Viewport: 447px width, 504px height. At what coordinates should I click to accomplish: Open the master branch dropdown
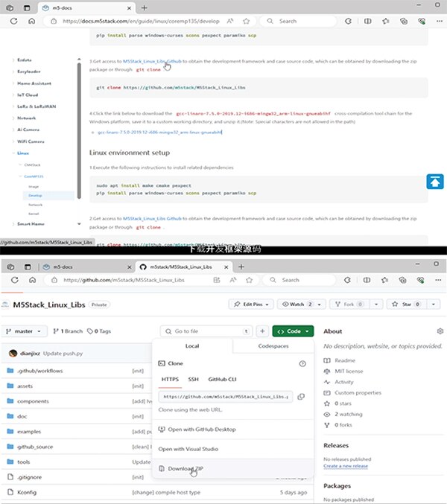[x=27, y=331]
